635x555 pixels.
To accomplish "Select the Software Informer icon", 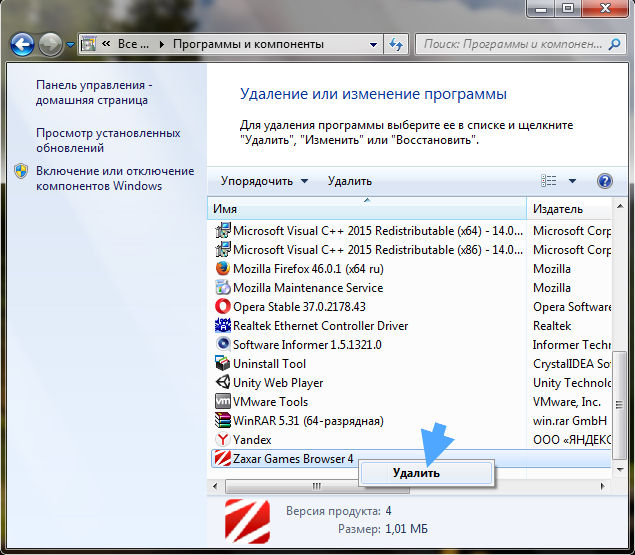I will pos(223,344).
